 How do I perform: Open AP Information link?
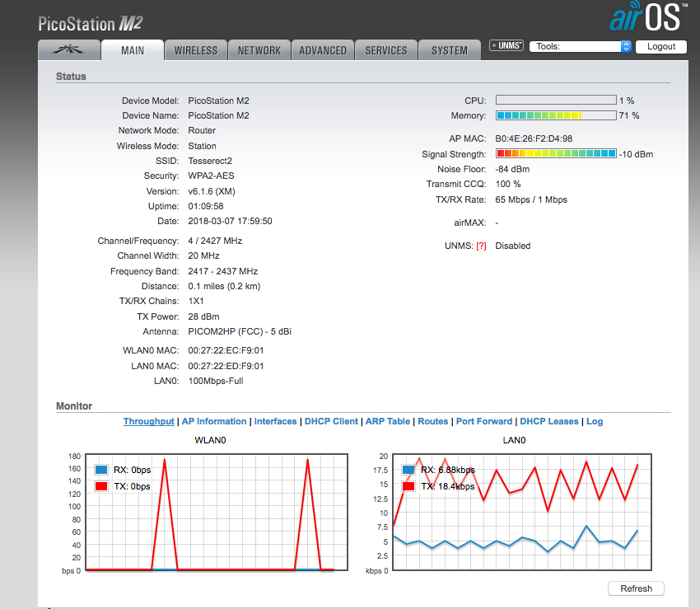[214, 421]
